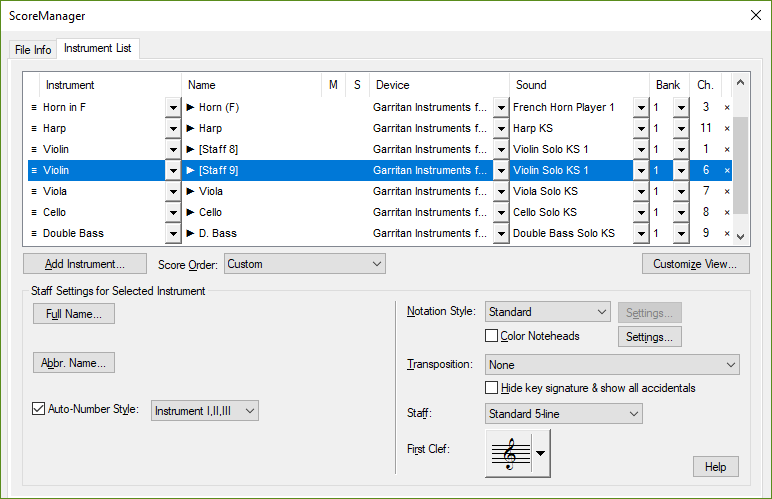
Task: Click the treble clef First Clef icon
Action: [509, 452]
